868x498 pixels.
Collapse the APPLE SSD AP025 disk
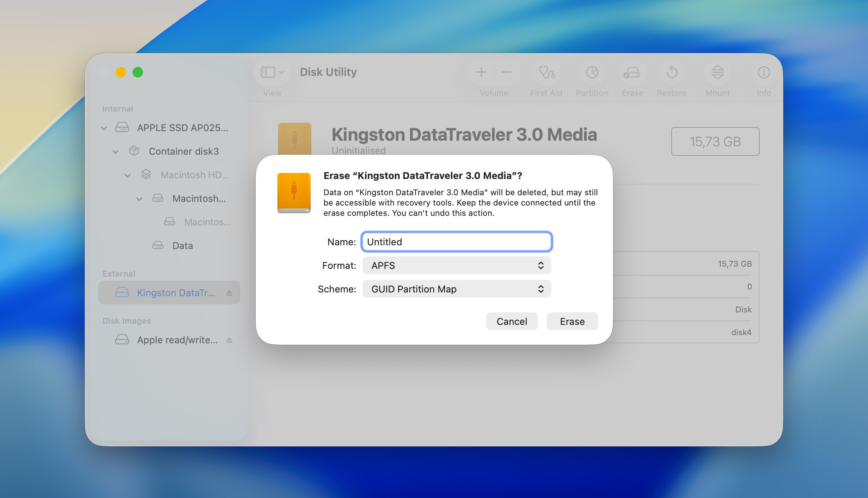click(x=104, y=128)
